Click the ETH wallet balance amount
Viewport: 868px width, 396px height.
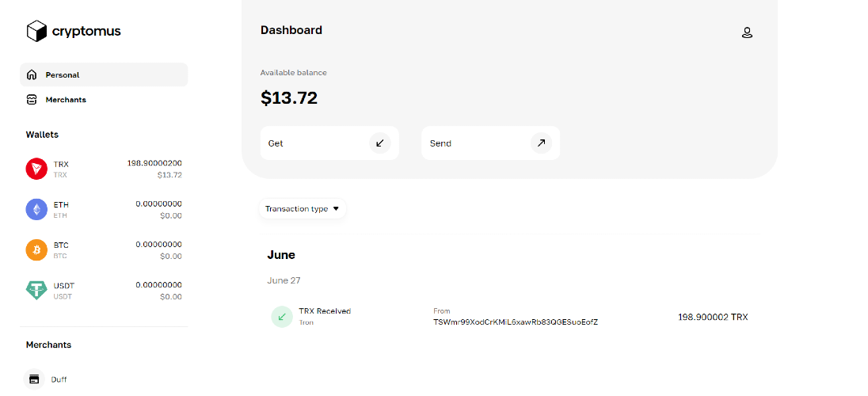coord(158,204)
